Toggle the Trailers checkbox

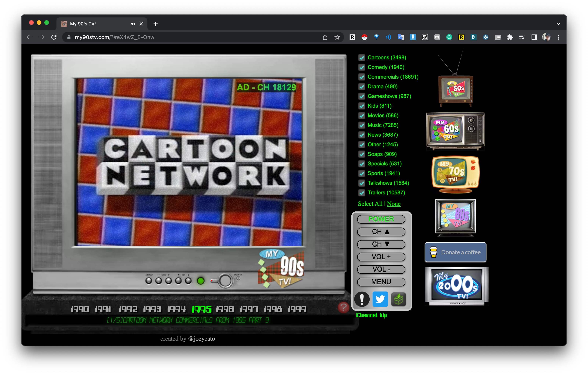click(x=361, y=193)
